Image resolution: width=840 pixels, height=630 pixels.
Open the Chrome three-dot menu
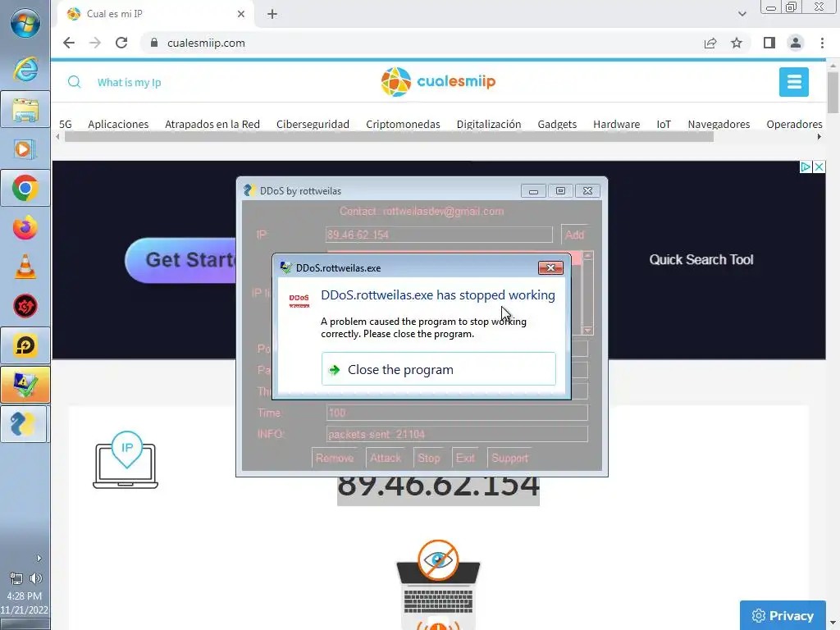822,43
